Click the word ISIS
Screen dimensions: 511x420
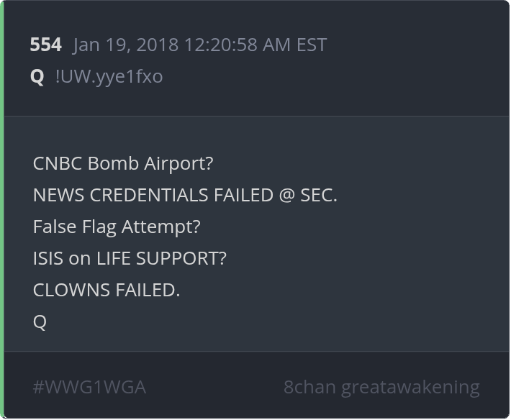tap(48, 258)
